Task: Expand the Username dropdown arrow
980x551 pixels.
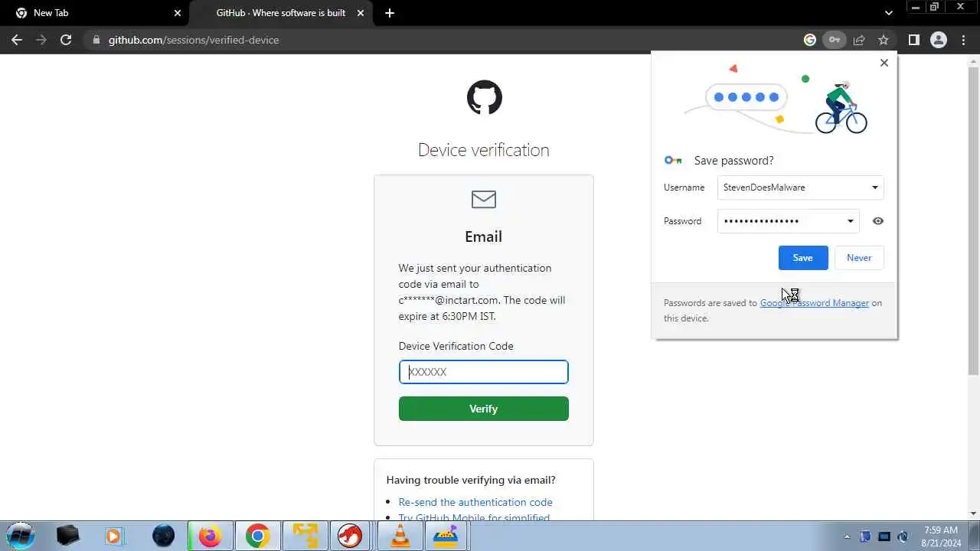Action: click(874, 187)
